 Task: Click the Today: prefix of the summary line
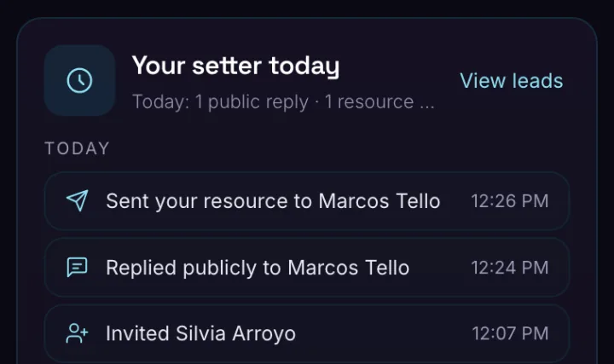(x=161, y=102)
